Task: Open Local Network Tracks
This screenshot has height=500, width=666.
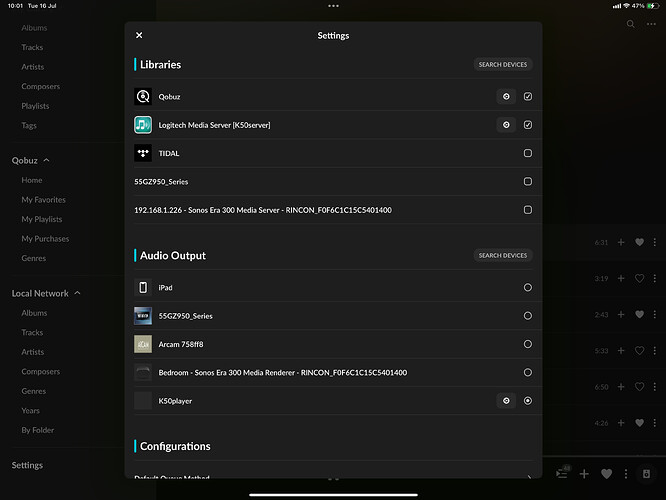Action: click(32, 332)
